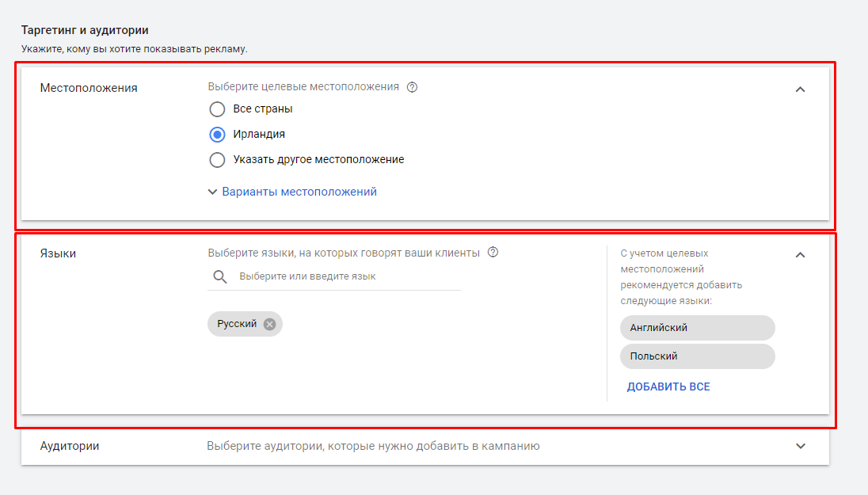The image size is (868, 495).
Task: Click the Местоположения section title
Action: [89, 88]
